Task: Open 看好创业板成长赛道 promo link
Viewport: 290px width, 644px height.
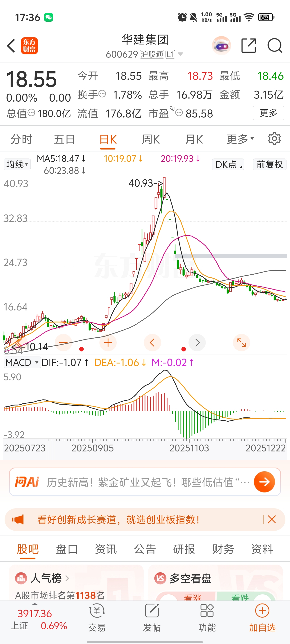Action: (x=118, y=520)
